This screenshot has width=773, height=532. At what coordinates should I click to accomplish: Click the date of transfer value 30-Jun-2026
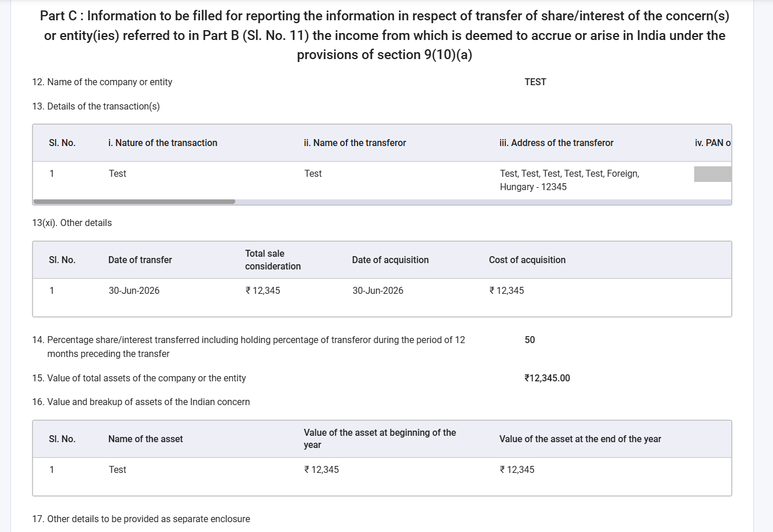coord(134,290)
